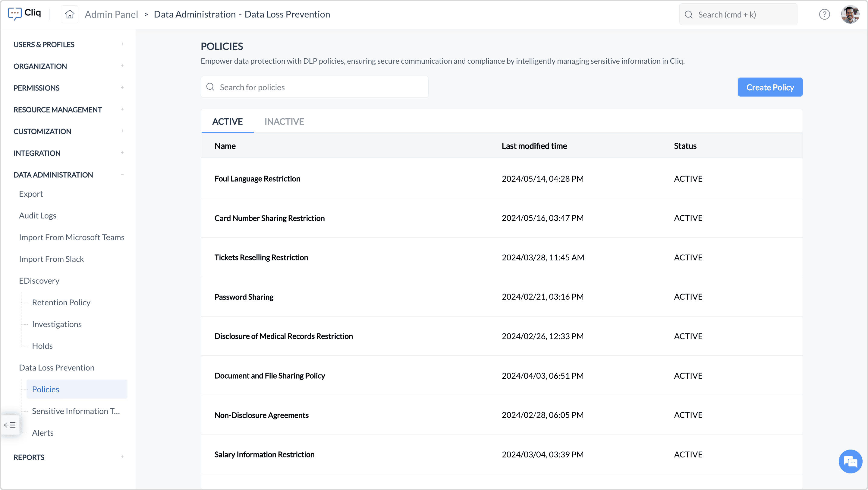Open the chat support bubble icon

tap(850, 461)
